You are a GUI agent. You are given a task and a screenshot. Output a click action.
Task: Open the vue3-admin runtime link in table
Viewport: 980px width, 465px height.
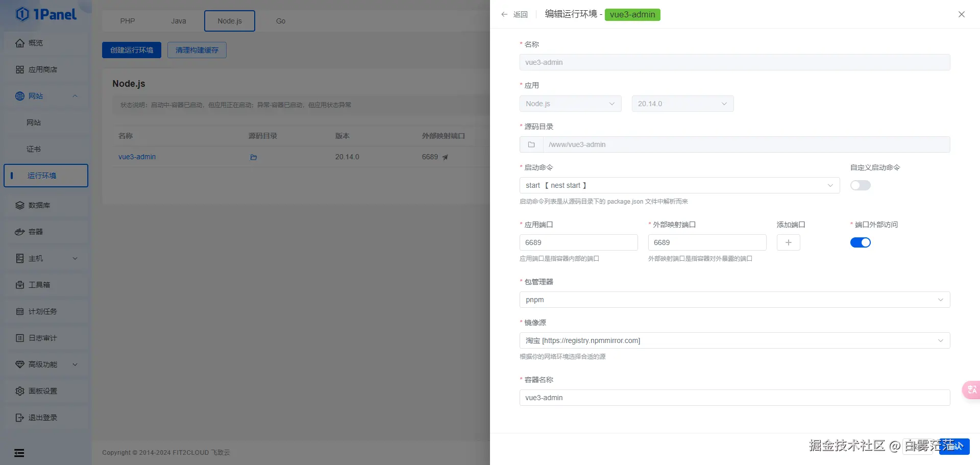[137, 157]
